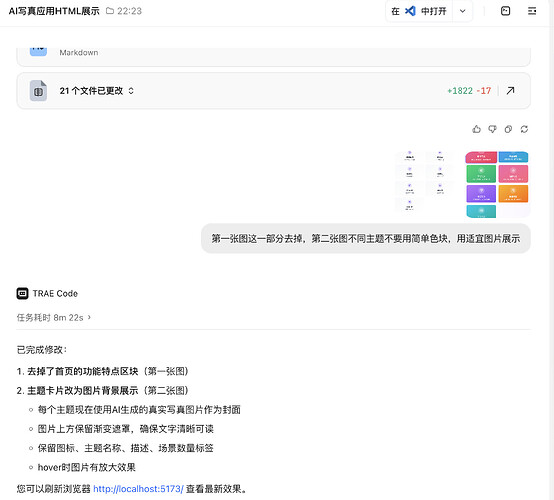Open the terminal panel icon in the header
Screen dimensions: 554x500
506,11
